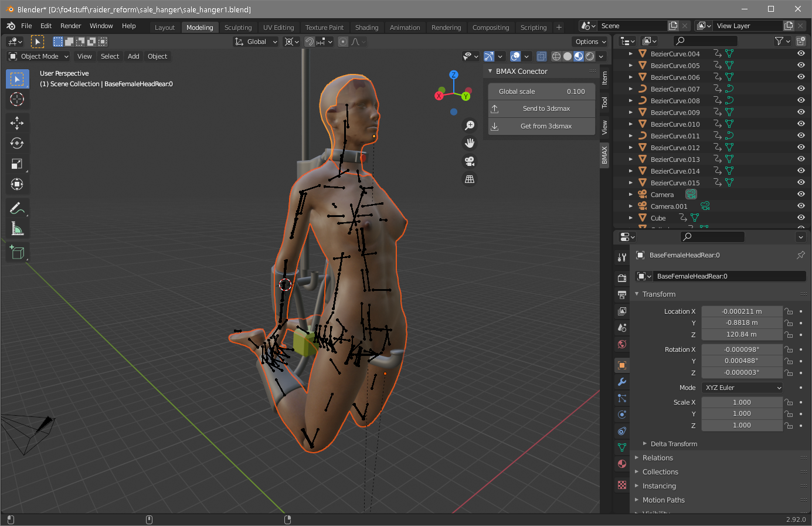The height and width of the screenshot is (526, 812).
Task: Switch to UV Editing workspace tab
Action: [278, 28]
